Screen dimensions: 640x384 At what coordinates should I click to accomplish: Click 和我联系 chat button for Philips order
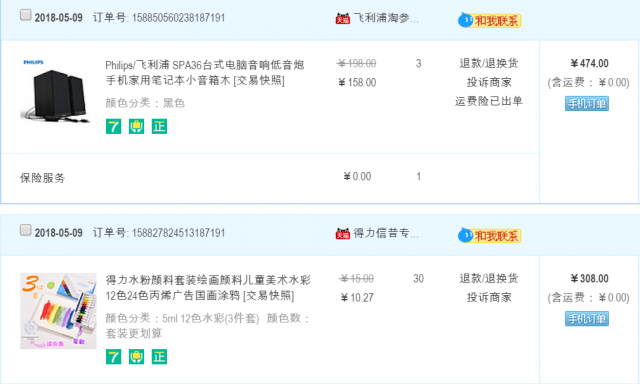(489, 20)
